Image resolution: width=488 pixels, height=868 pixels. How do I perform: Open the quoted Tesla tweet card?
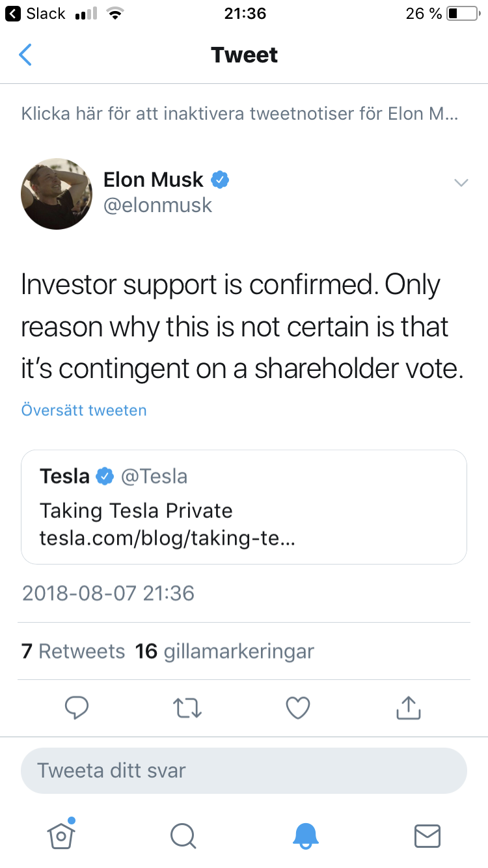click(244, 506)
